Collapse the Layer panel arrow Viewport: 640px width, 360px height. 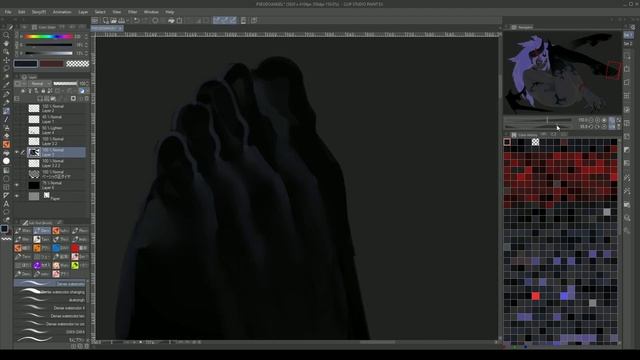18,77
